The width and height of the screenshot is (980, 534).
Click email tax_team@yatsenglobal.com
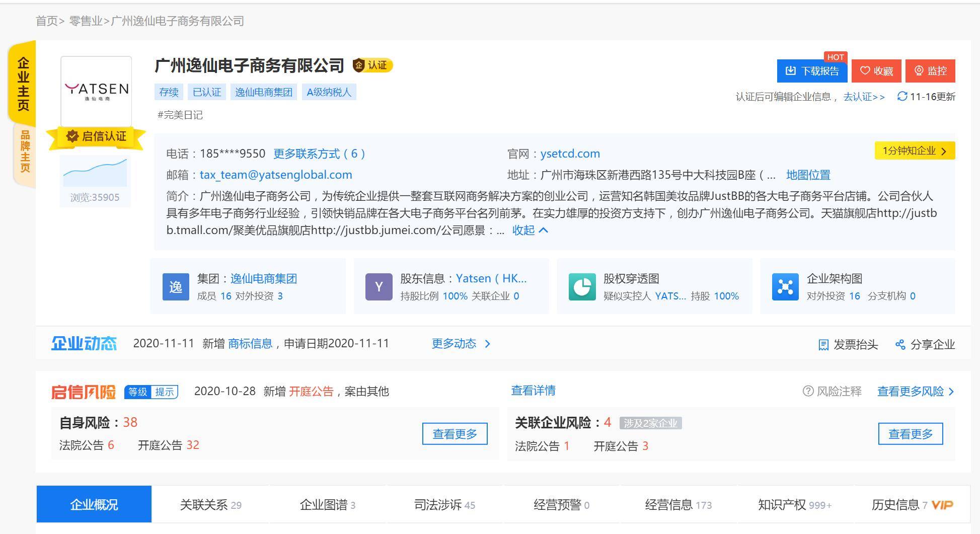[x=276, y=175]
